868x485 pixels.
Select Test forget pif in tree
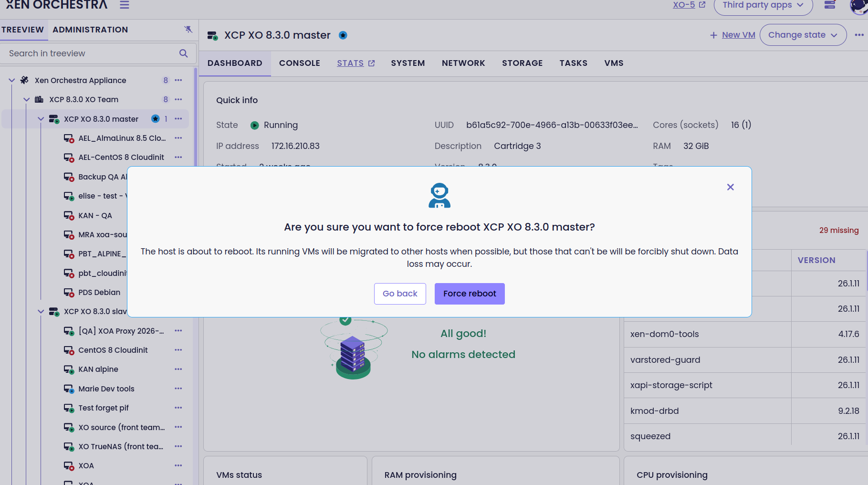pyautogui.click(x=104, y=408)
